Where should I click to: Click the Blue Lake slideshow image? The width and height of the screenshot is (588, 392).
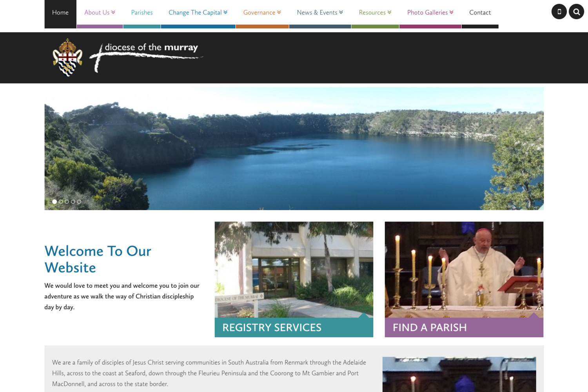294,149
